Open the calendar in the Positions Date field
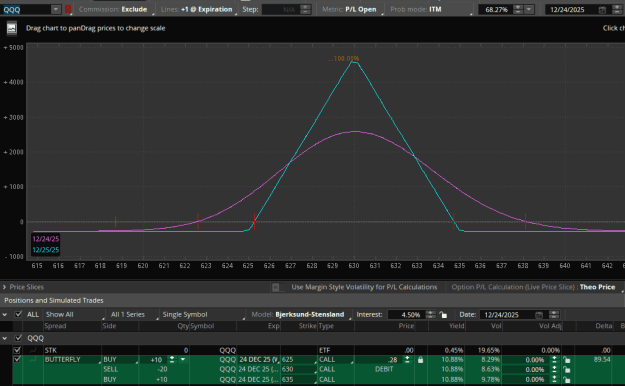 pyautogui.click(x=539, y=315)
